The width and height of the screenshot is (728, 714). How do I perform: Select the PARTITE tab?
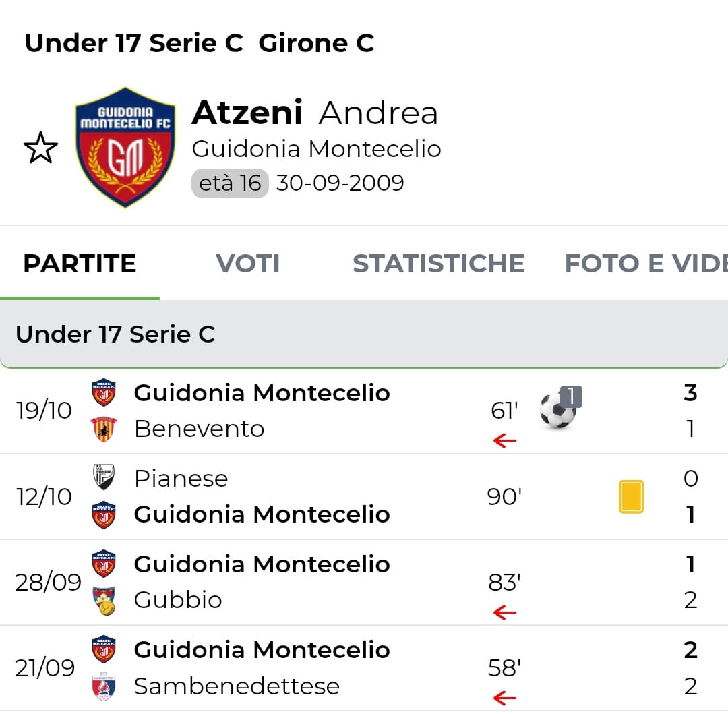pyautogui.click(x=80, y=264)
